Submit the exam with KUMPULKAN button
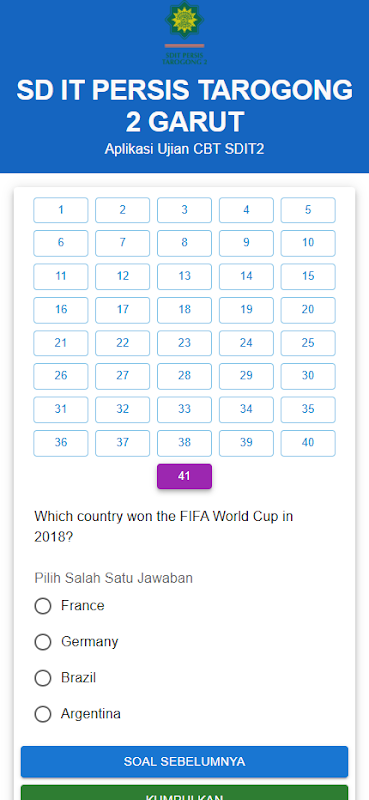Screen dimensions: 369x800 184,793
